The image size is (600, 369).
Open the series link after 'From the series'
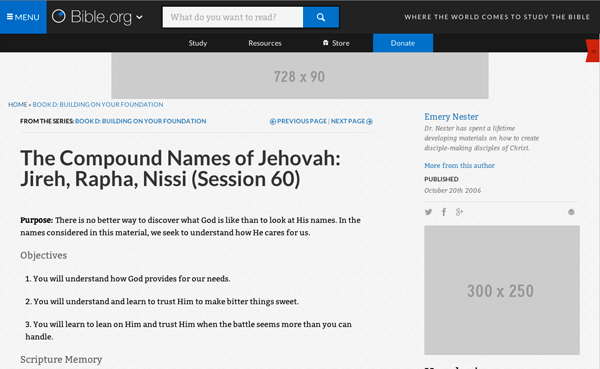click(140, 121)
